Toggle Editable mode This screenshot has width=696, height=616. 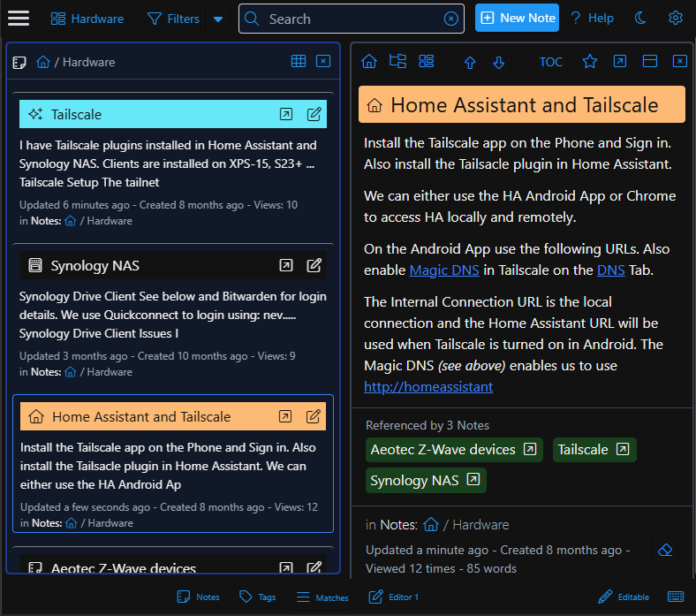pyautogui.click(x=624, y=597)
